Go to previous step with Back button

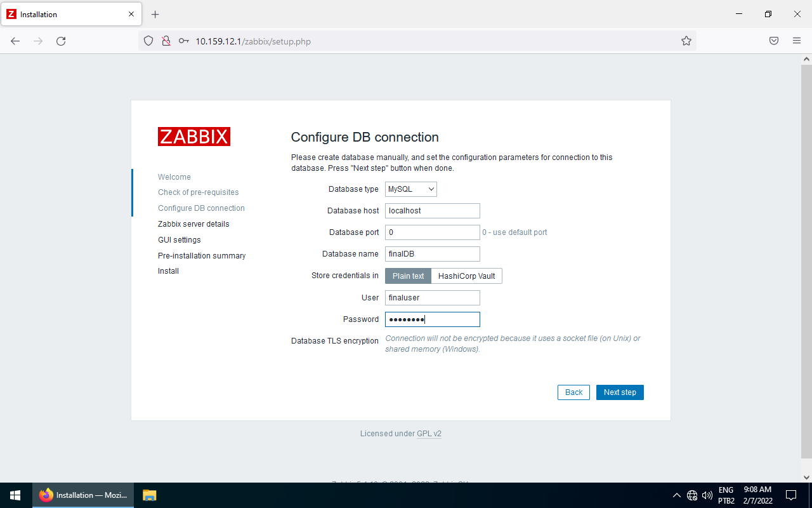[x=573, y=392]
